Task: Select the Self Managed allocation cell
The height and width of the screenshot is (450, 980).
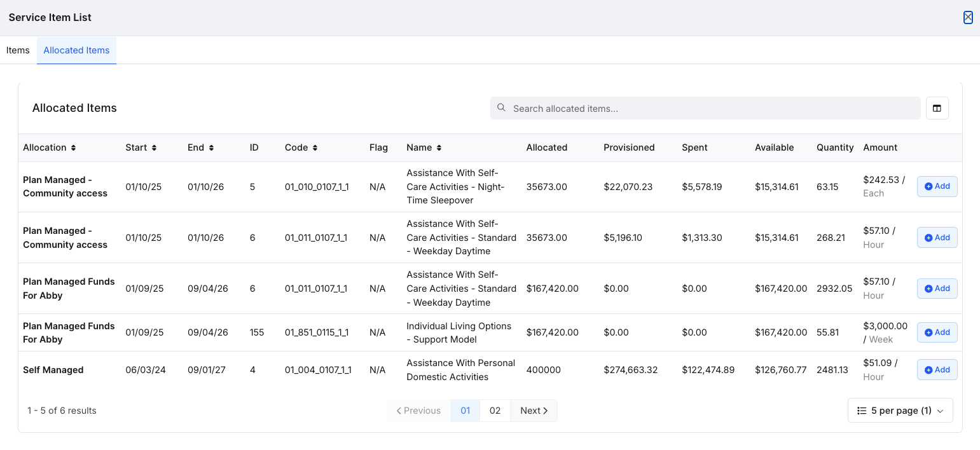Action: (x=53, y=370)
